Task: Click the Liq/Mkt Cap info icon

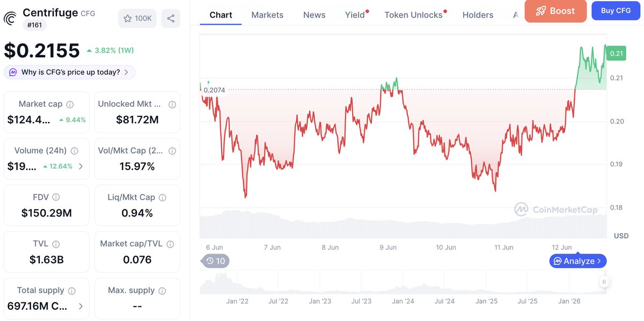Action: click(x=163, y=198)
